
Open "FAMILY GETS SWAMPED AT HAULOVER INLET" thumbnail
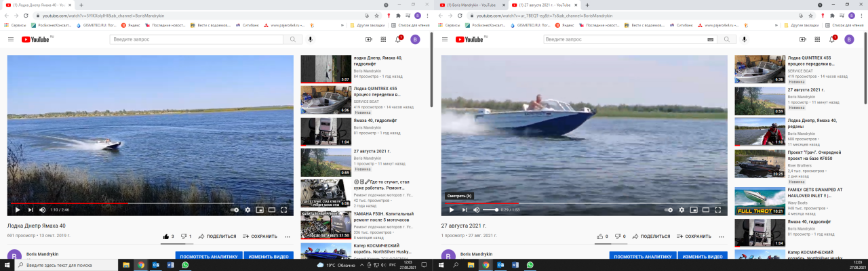coord(759,201)
